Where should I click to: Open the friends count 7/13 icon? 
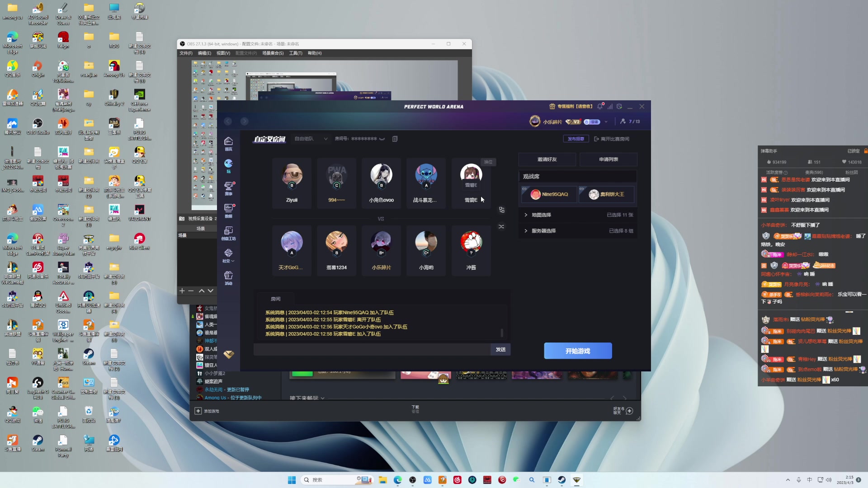[x=630, y=122]
